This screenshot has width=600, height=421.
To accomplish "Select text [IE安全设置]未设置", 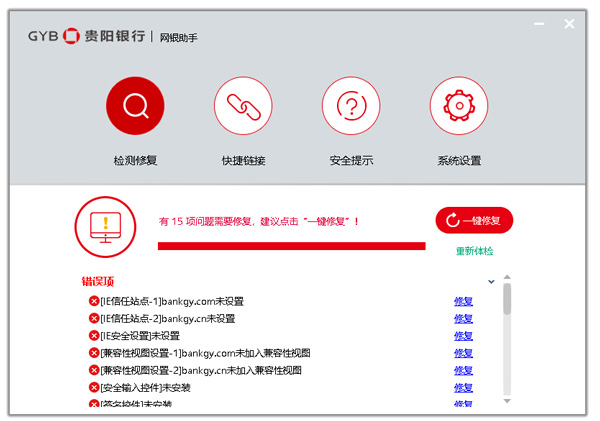I will (x=140, y=336).
